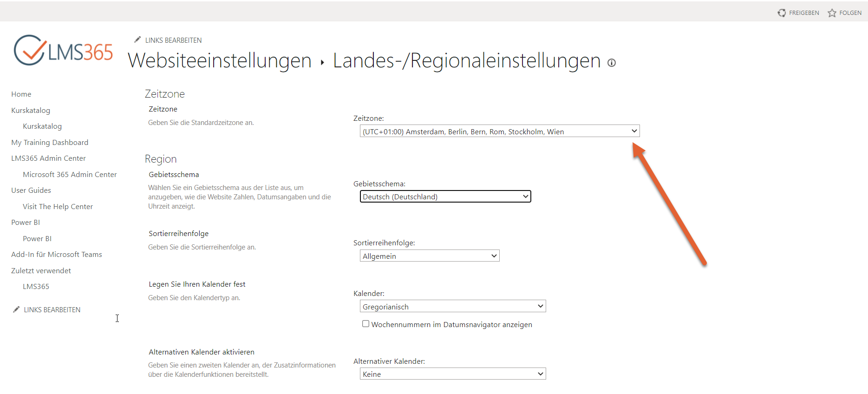Open LMS365 Admin Center link
This screenshot has width=868, height=394.
[x=48, y=158]
